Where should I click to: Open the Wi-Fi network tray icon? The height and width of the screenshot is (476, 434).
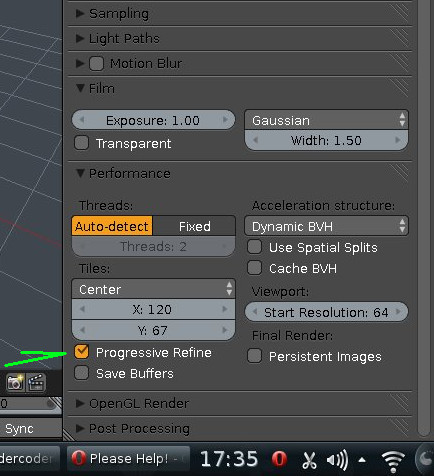[x=393, y=462]
